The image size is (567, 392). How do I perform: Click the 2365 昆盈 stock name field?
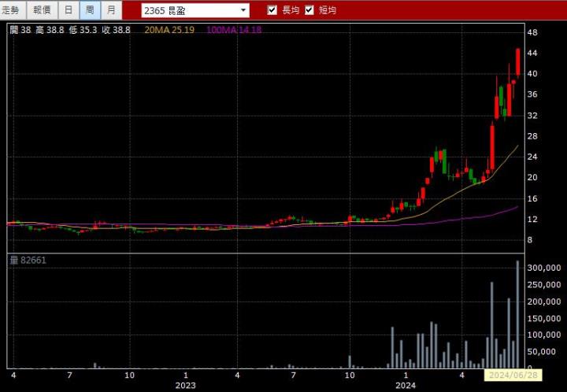pos(189,10)
